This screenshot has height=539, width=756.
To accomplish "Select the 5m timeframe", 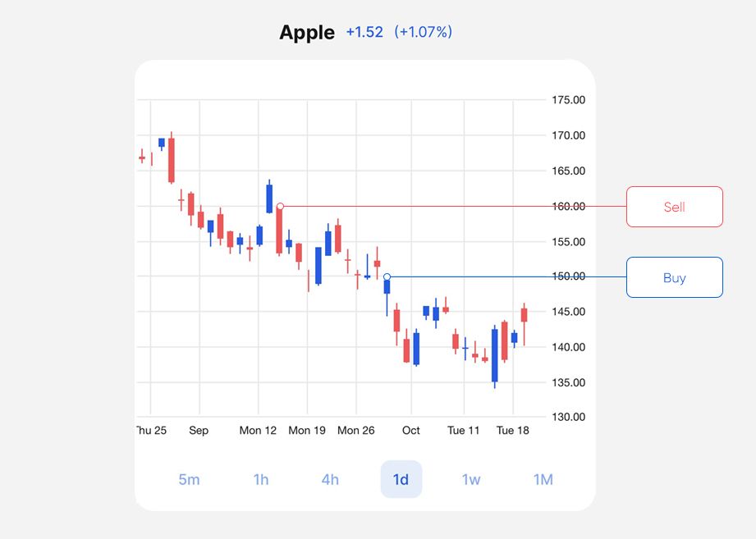I will 189,479.
